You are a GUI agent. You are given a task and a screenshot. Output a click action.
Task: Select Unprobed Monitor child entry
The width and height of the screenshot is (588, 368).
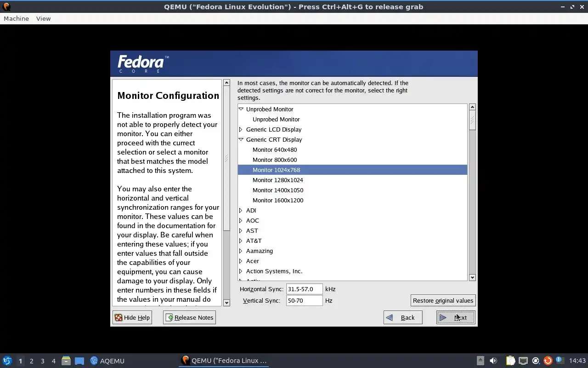pyautogui.click(x=276, y=119)
